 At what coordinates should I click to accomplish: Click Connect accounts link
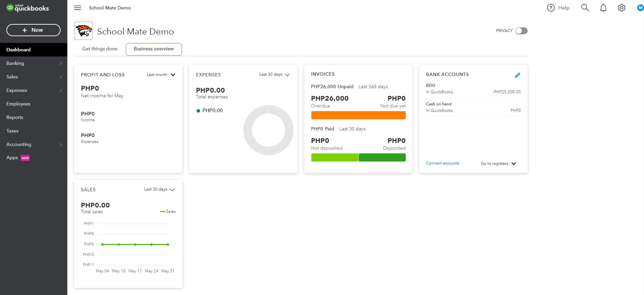(443, 163)
